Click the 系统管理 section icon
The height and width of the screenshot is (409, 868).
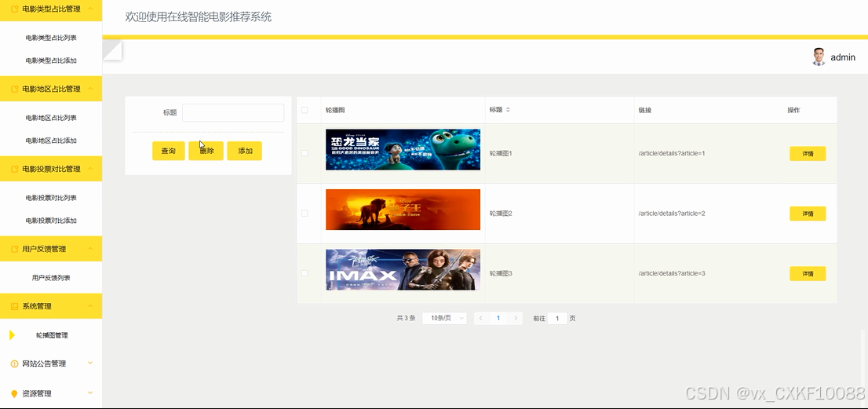(x=15, y=306)
